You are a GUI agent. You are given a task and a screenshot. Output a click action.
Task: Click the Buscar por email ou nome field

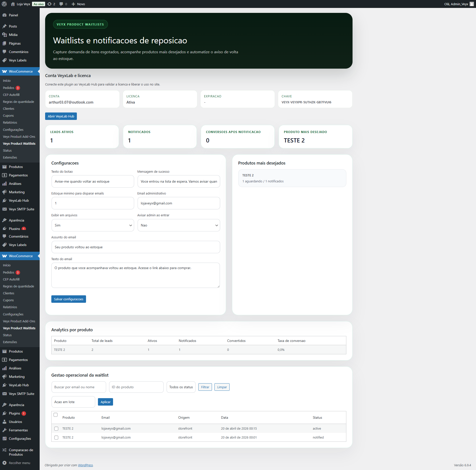tap(79, 387)
